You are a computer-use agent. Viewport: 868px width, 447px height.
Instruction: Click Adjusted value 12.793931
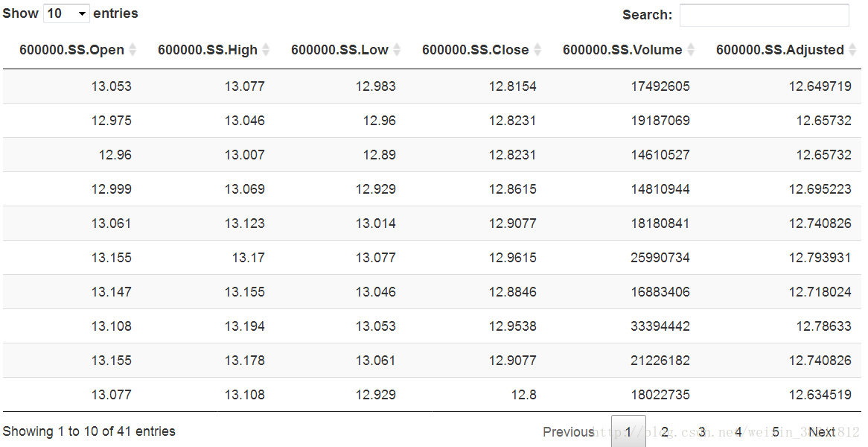[x=820, y=258]
